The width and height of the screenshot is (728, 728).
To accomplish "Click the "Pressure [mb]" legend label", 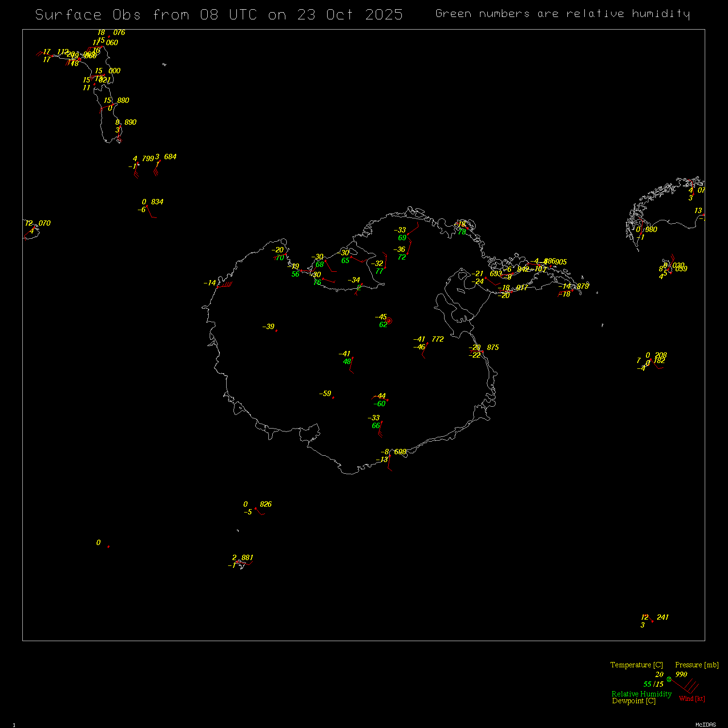I will coord(696,665).
